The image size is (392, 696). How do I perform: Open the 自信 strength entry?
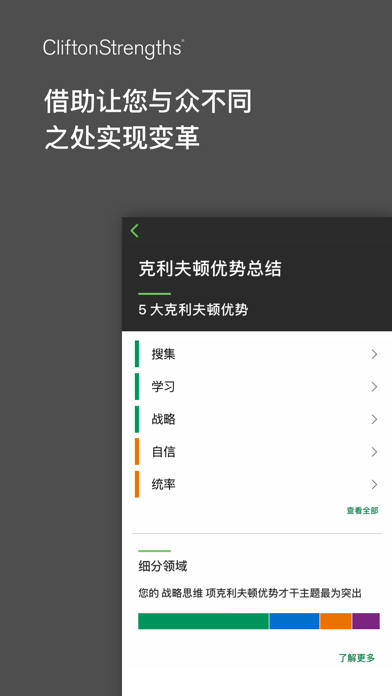(257, 452)
